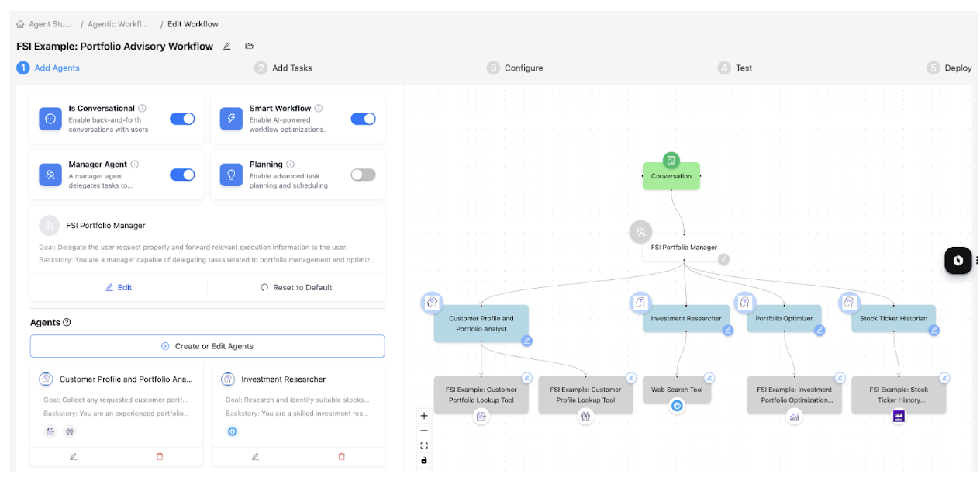Enable the Planning toggle

pos(363,175)
